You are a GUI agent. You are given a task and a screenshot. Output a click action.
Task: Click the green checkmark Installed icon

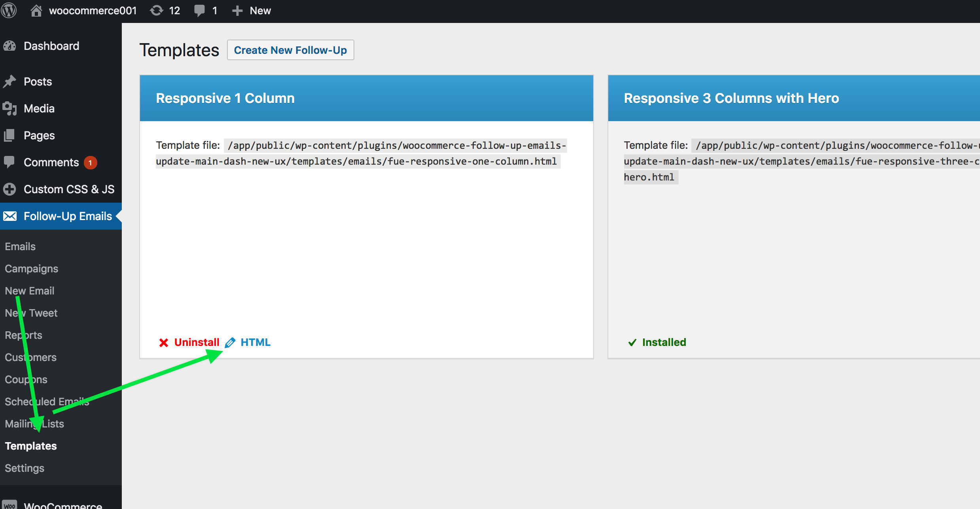click(x=632, y=342)
